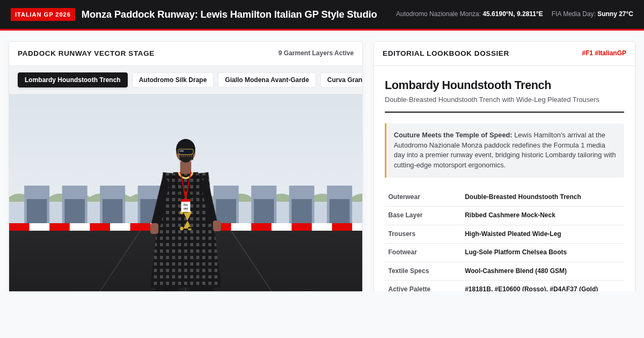Viewport: 644px width, 338px height.
Task: Click the ITALIAN GP 2026 badge
Action: click(43, 14)
